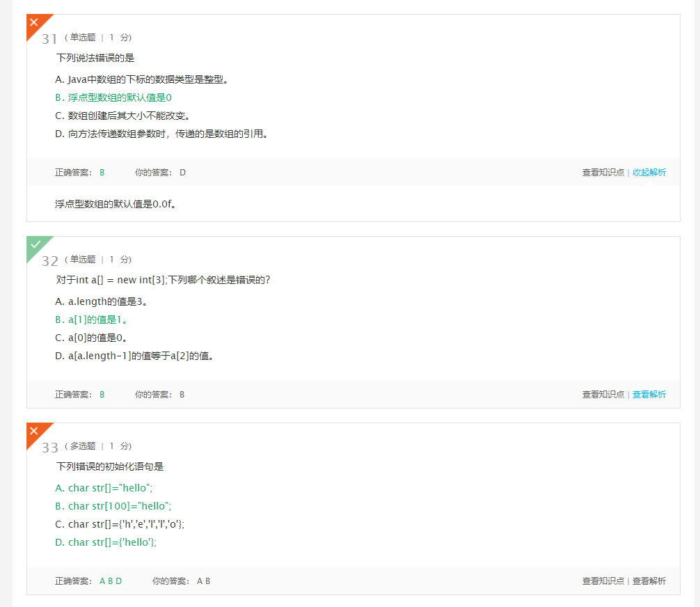700x607 pixels.
Task: Select option B char str[100]="hello"
Action: (113, 506)
